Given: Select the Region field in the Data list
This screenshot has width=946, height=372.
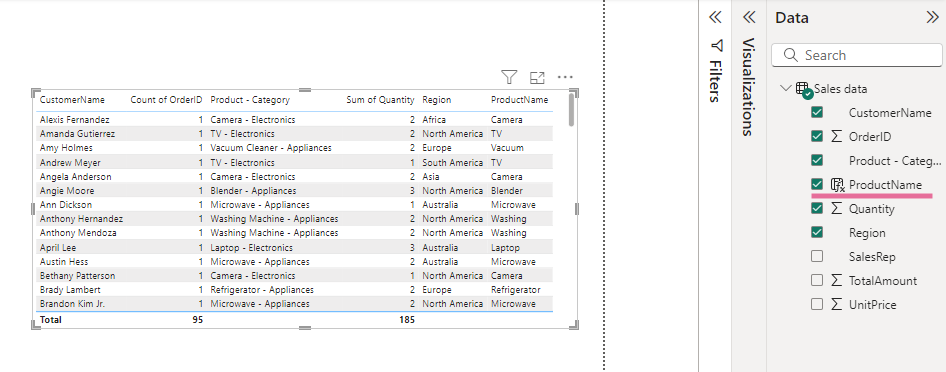Looking at the screenshot, I should point(867,233).
